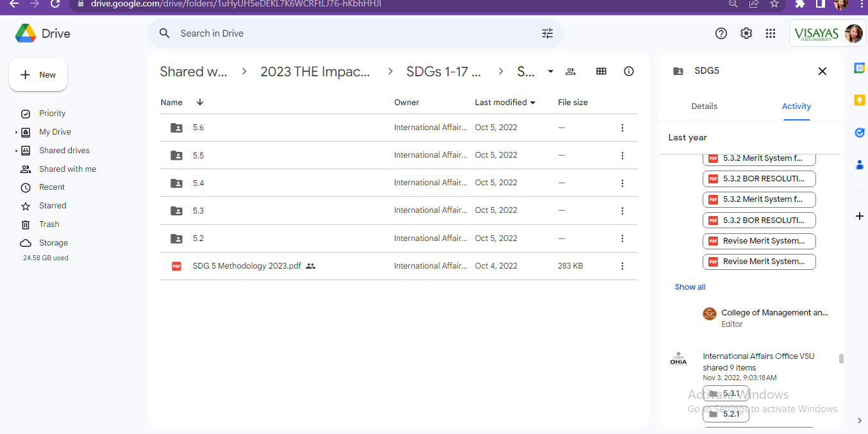Image resolution: width=868 pixels, height=434 pixels.
Task: Open more actions for folder 5.4
Action: (622, 183)
